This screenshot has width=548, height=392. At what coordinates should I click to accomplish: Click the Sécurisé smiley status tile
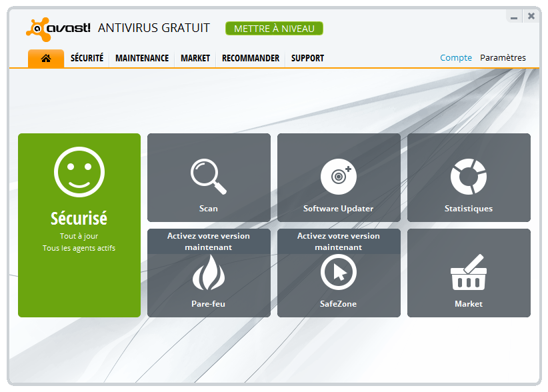pos(79,225)
